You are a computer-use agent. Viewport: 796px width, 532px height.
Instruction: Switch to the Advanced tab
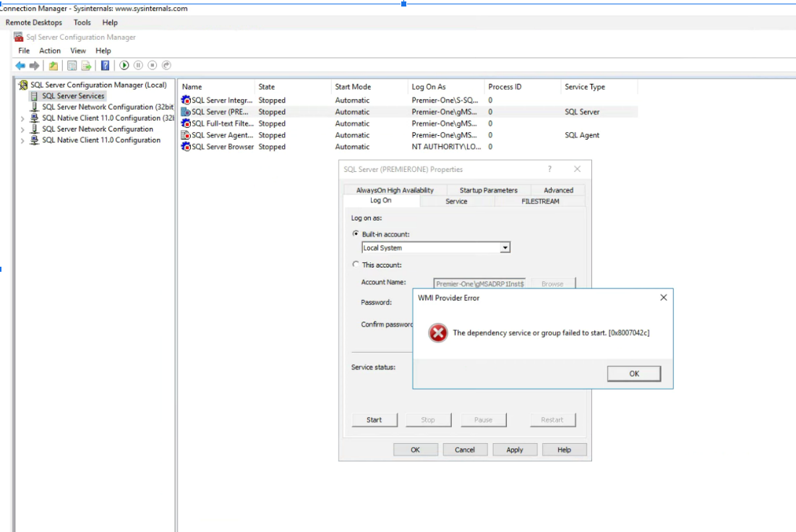tap(558, 190)
